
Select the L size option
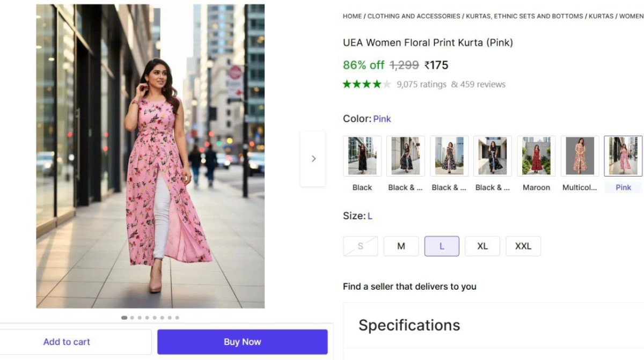point(442,246)
